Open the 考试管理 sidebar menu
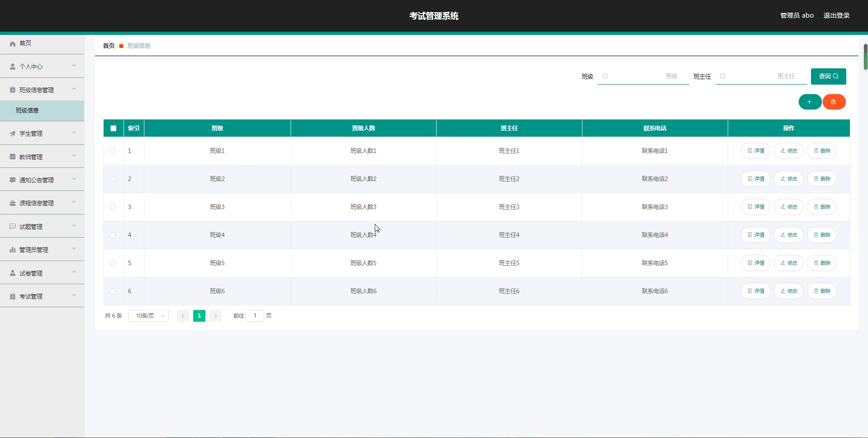Image resolution: width=868 pixels, height=438 pixels. point(42,296)
